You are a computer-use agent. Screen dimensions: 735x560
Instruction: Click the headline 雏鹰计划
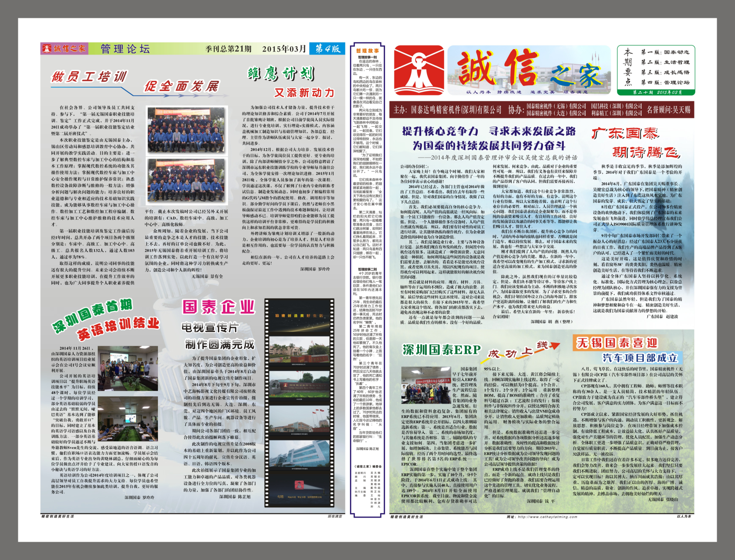pos(282,74)
